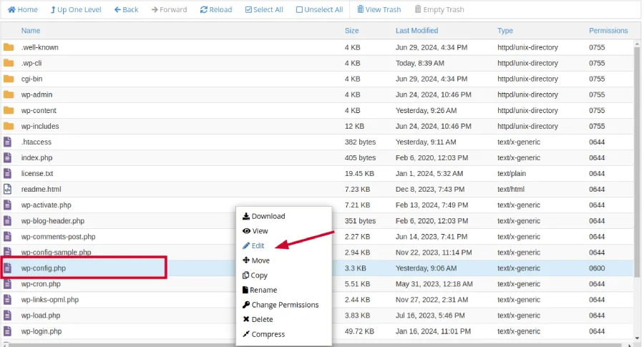Click the wp-load.php file icon

[7, 316]
